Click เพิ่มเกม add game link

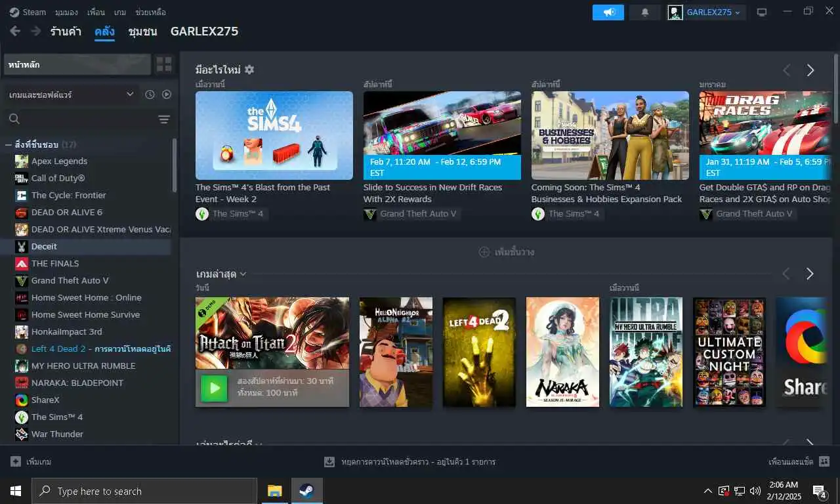[39, 462]
